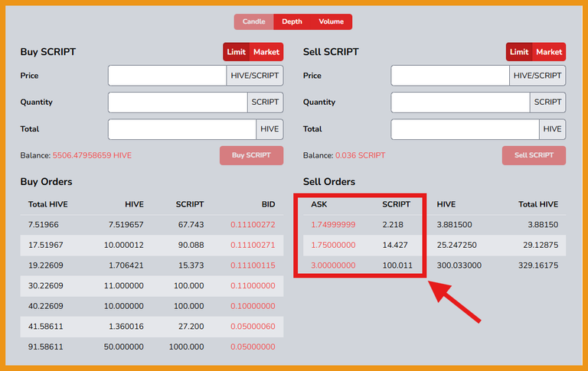Viewport: 588px width, 371px height.
Task: Focus the Buy SCRIPT Price input
Action: pyautogui.click(x=167, y=76)
